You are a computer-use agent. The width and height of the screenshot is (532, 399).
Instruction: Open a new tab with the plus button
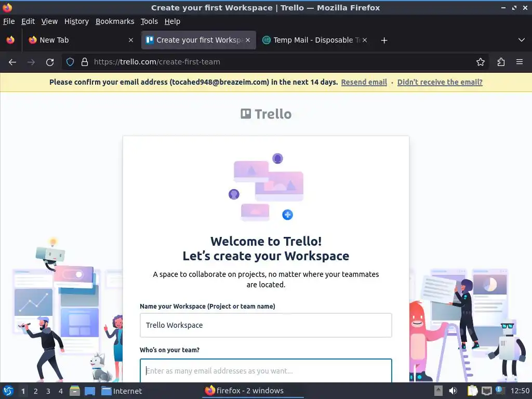point(384,41)
